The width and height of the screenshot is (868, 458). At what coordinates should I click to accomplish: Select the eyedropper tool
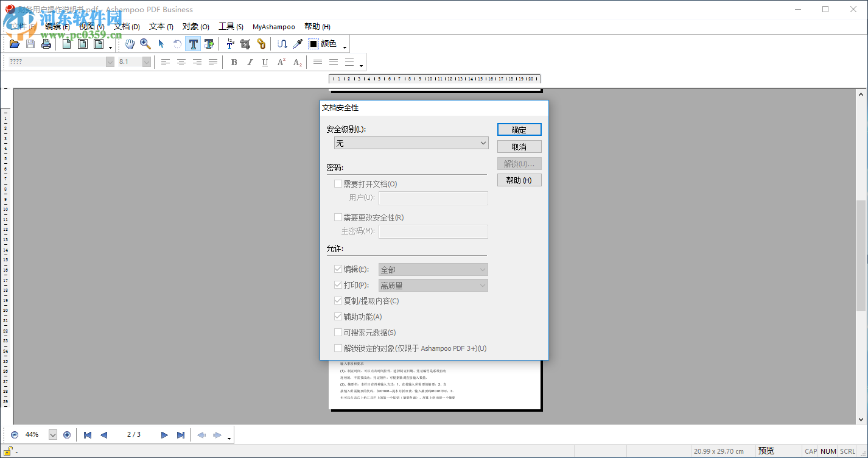pyautogui.click(x=297, y=43)
